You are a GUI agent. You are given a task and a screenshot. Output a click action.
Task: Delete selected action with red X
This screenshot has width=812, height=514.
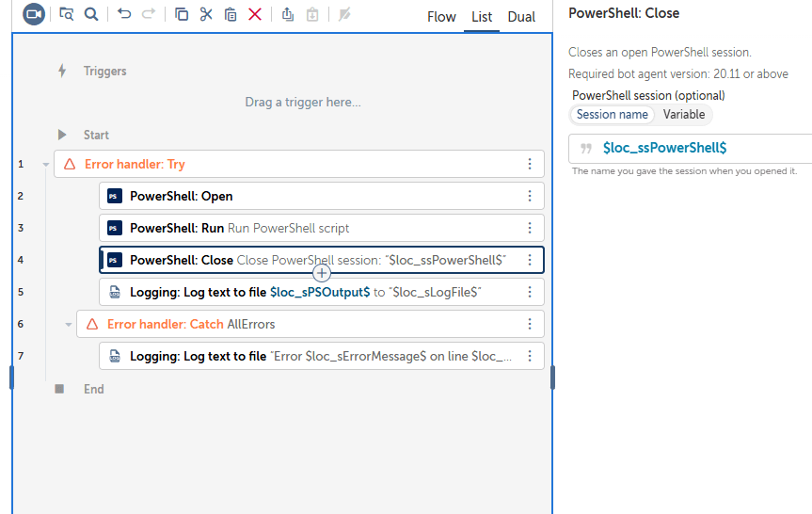(x=255, y=14)
